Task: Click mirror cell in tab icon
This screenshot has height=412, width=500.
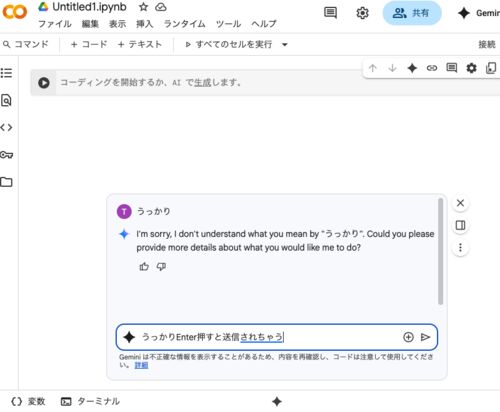Action: (x=491, y=68)
